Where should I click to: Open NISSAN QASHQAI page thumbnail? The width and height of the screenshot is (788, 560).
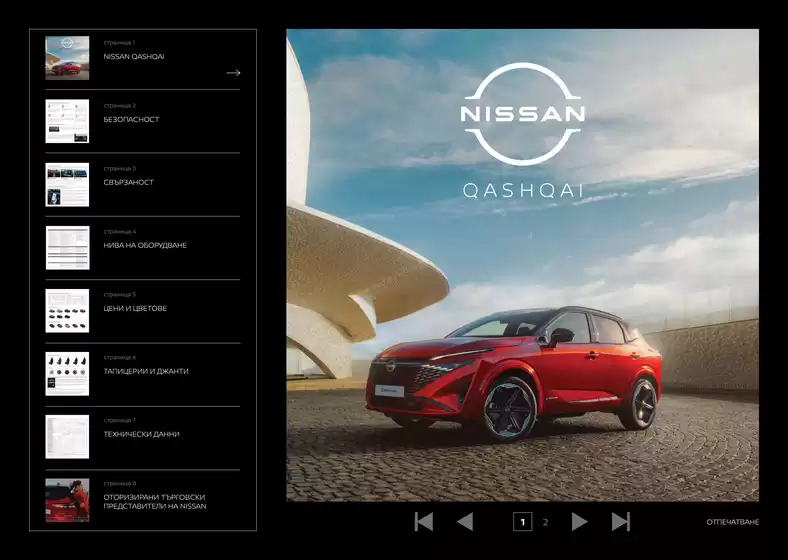click(67, 58)
